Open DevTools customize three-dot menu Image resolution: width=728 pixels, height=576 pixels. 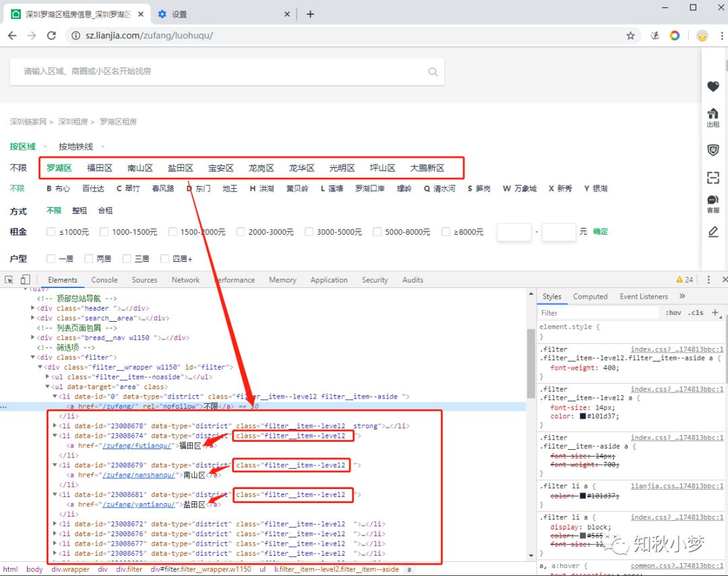(x=708, y=280)
